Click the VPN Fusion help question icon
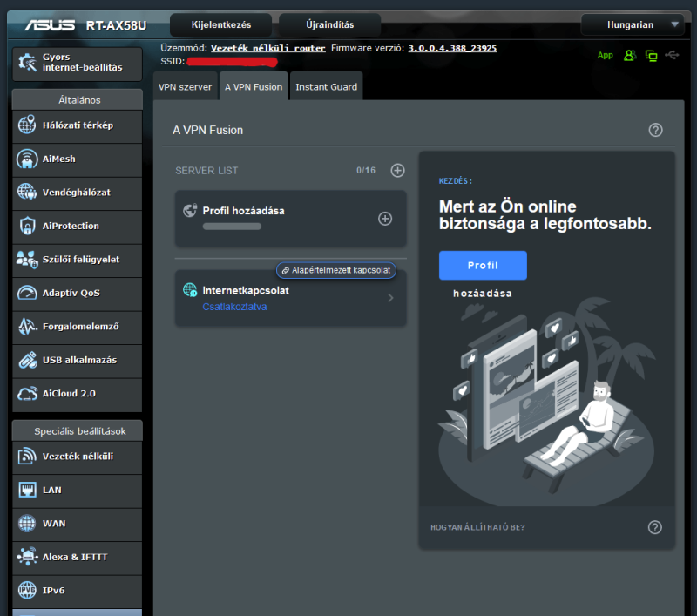 pyautogui.click(x=655, y=130)
